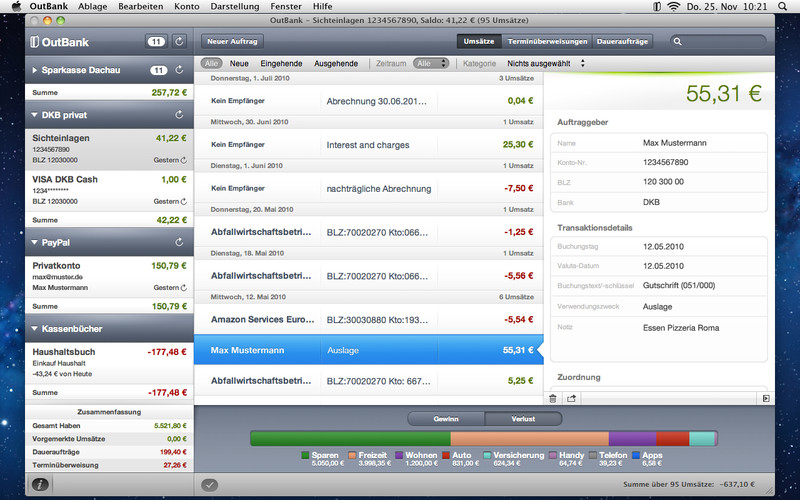Delete transaction using the trash icon
This screenshot has width=800, height=500.
point(554,398)
